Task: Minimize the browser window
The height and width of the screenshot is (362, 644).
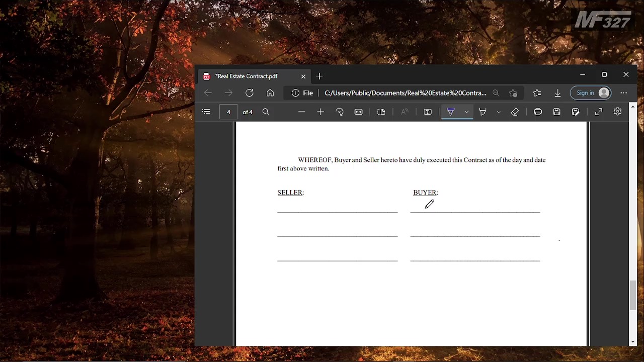Action: coord(583,75)
